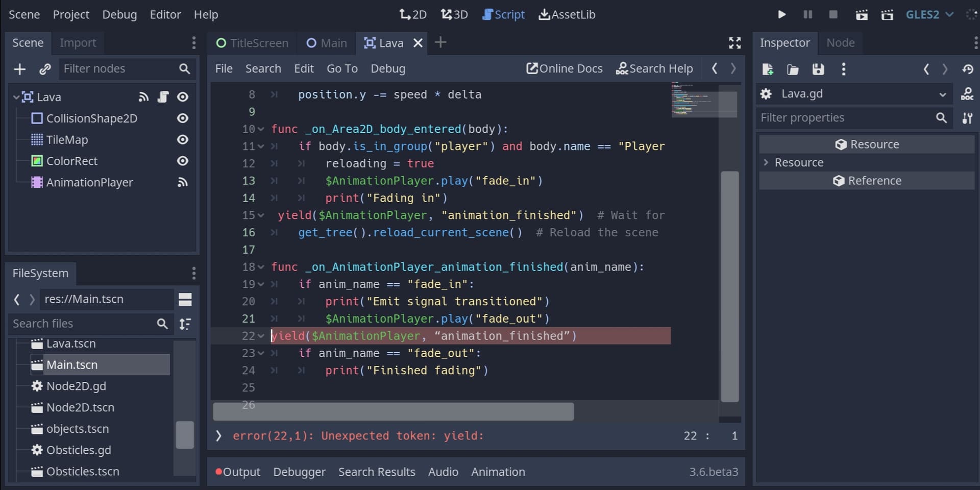Open Scene dock options menu

click(x=193, y=43)
